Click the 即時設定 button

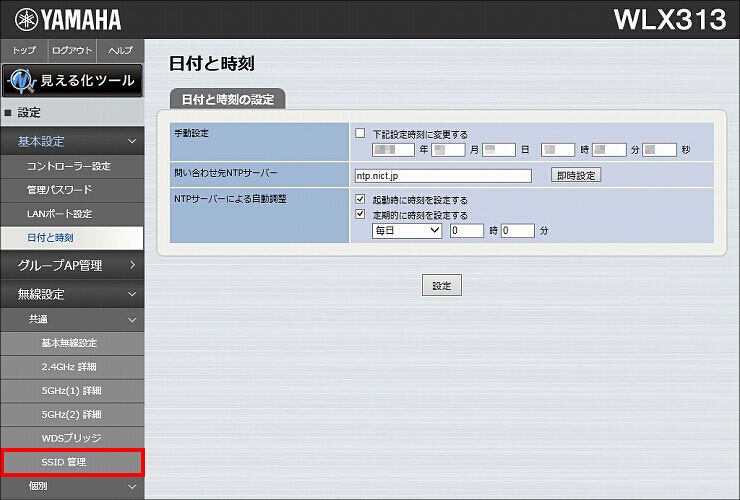coord(576,176)
